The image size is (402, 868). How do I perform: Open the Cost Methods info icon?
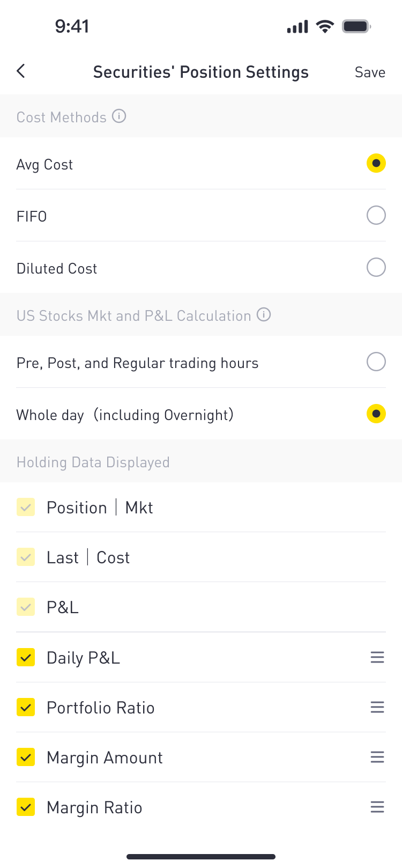tap(119, 116)
